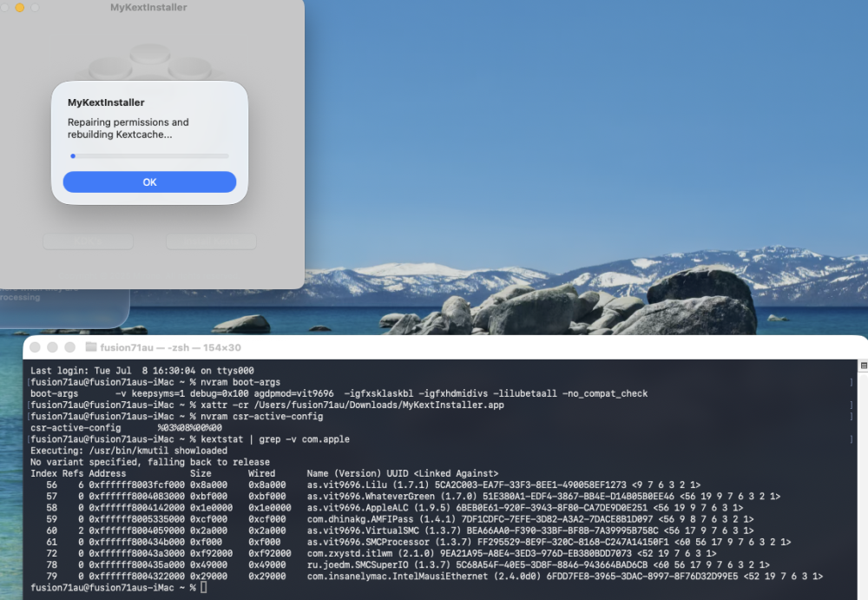Zoom the Terminal window

click(x=69, y=346)
